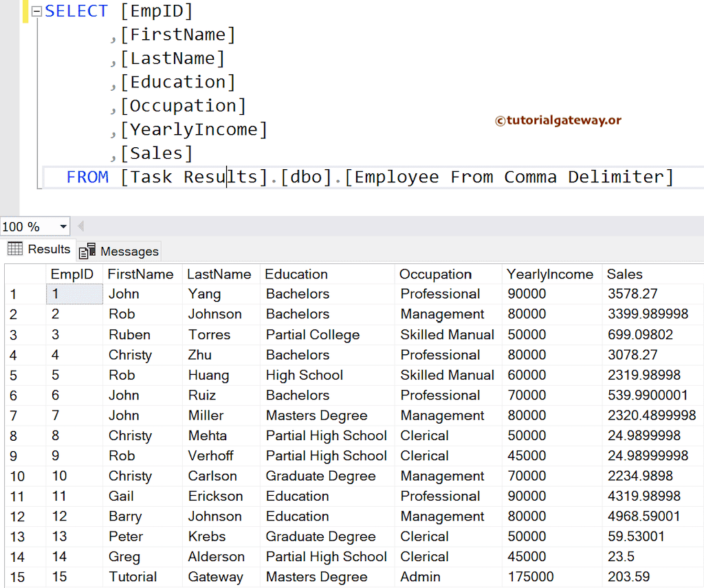Screen dimensions: 704x588
Task: Click the cell containing Carlson
Action: click(221, 476)
